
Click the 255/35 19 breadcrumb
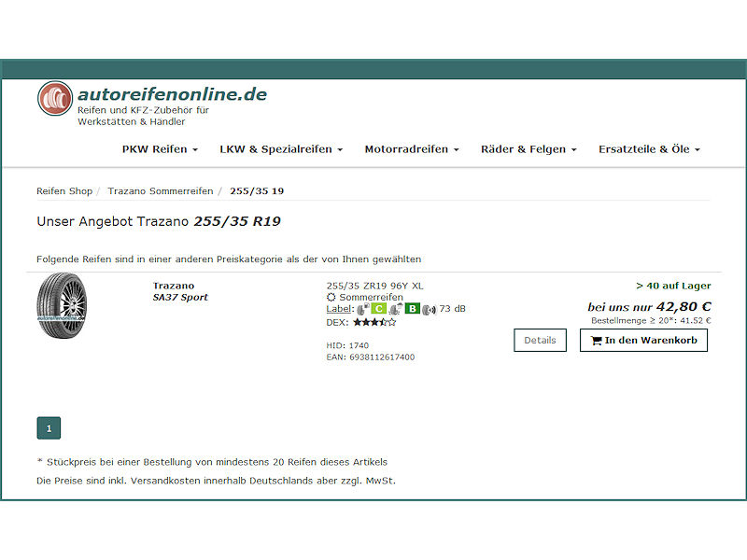pyautogui.click(x=257, y=191)
